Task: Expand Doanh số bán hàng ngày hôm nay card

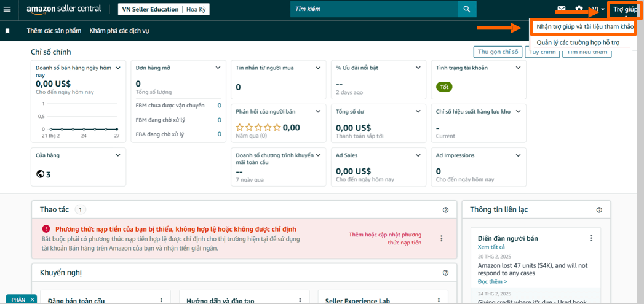Action: [118, 68]
